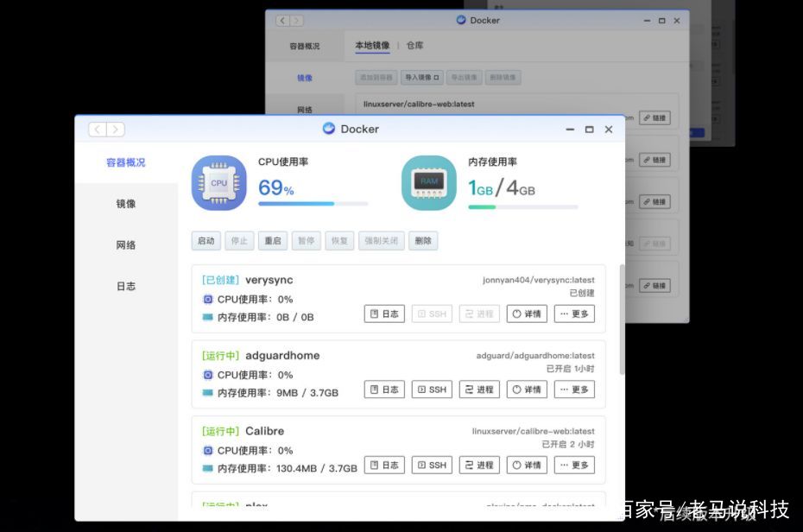Viewport: 803px width, 532px height.
Task: Click the Docker logo in the rear window title
Action: coord(461,20)
